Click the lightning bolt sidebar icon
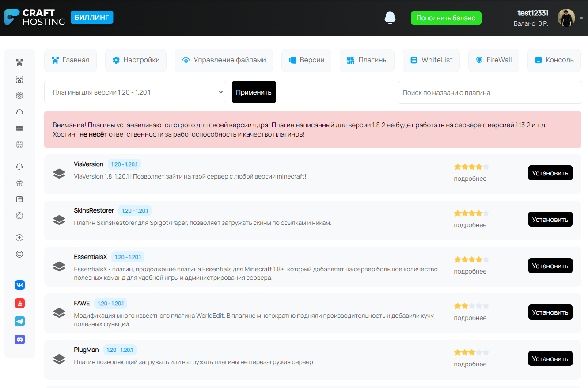 [19, 238]
